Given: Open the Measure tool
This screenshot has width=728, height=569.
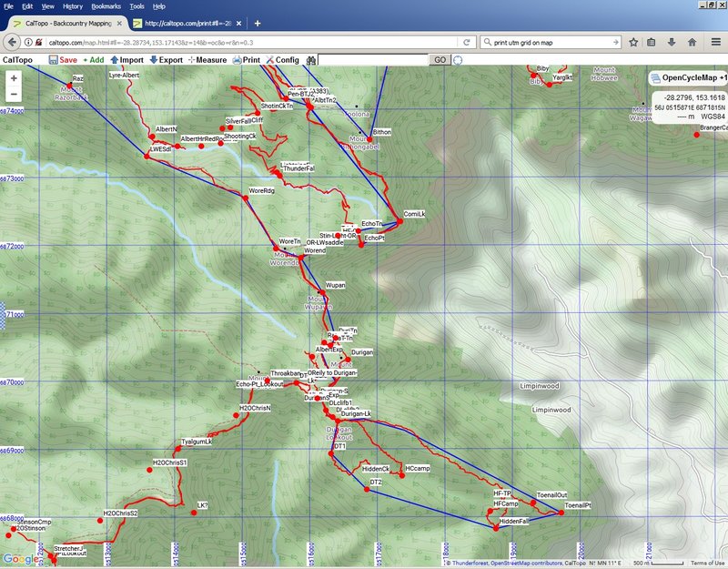Looking at the screenshot, I should pyautogui.click(x=207, y=60).
